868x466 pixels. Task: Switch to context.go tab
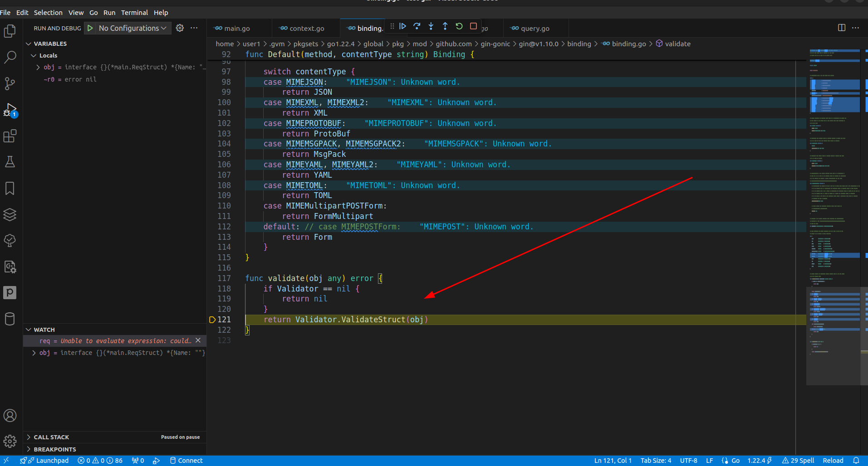coord(307,28)
